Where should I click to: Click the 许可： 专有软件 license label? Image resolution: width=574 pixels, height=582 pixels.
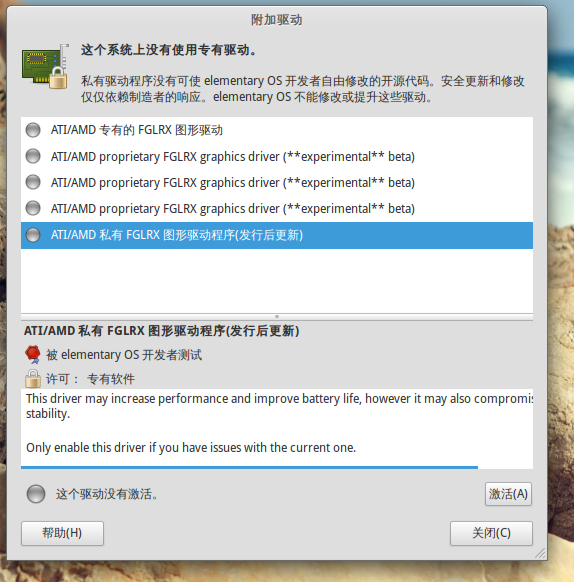point(90,379)
